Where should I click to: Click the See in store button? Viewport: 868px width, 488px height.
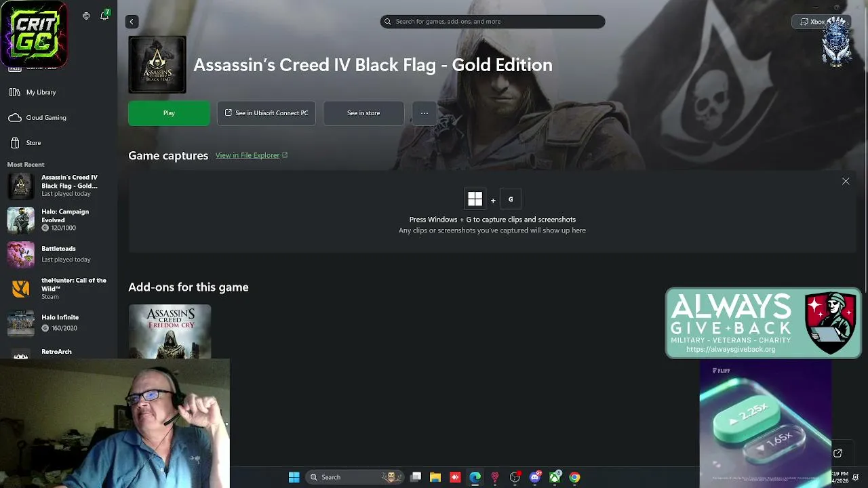[x=363, y=113]
